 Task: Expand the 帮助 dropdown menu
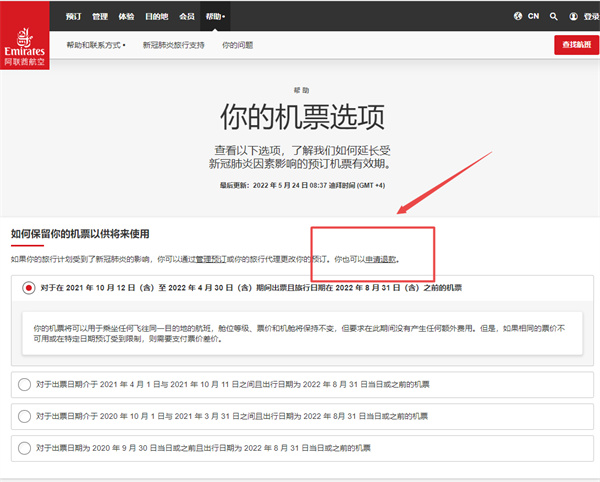pyautogui.click(x=215, y=16)
